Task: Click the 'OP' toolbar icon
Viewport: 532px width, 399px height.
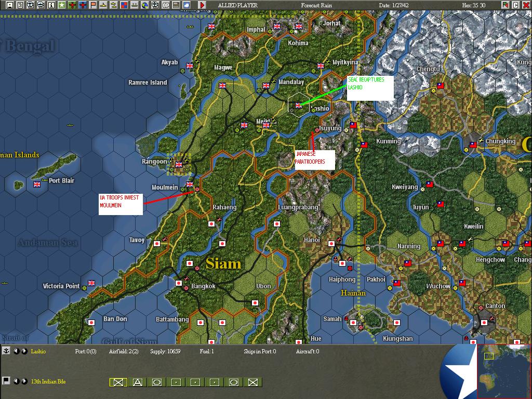Action: coord(166,5)
